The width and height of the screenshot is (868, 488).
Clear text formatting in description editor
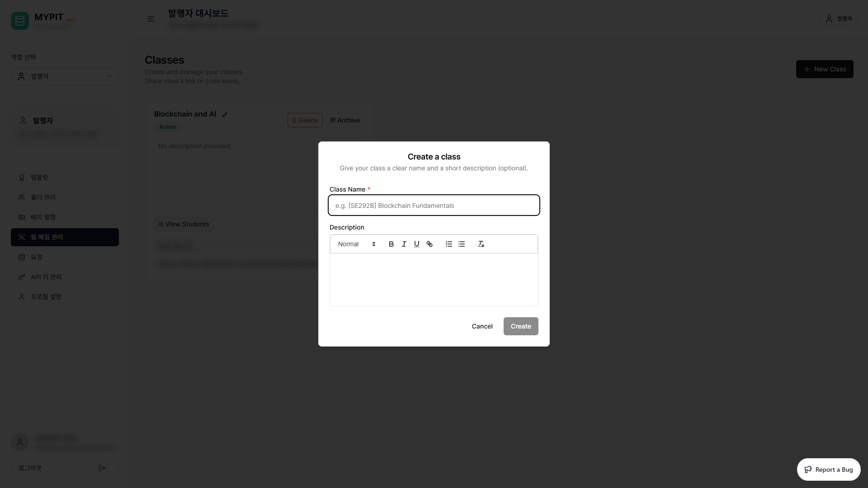point(481,244)
